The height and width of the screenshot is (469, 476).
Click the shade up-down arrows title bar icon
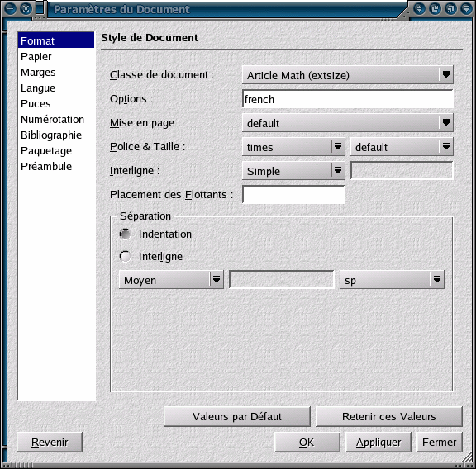pyautogui.click(x=419, y=8)
